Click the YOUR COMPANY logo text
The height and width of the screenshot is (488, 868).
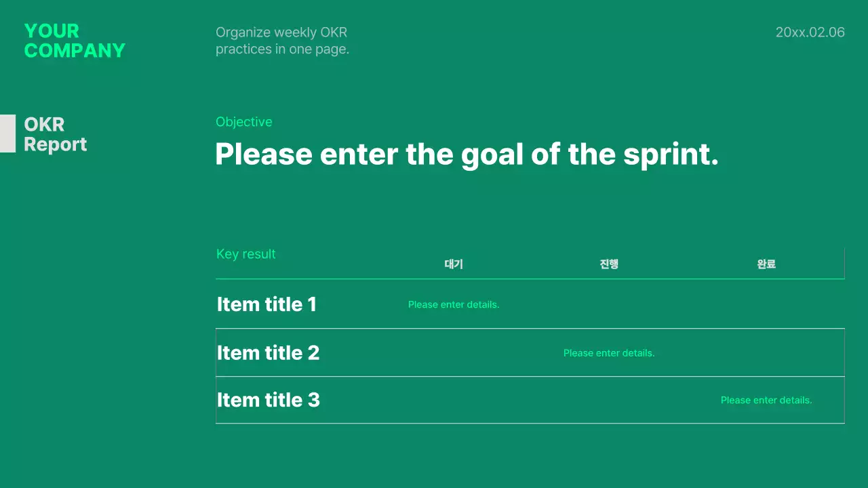pos(75,41)
